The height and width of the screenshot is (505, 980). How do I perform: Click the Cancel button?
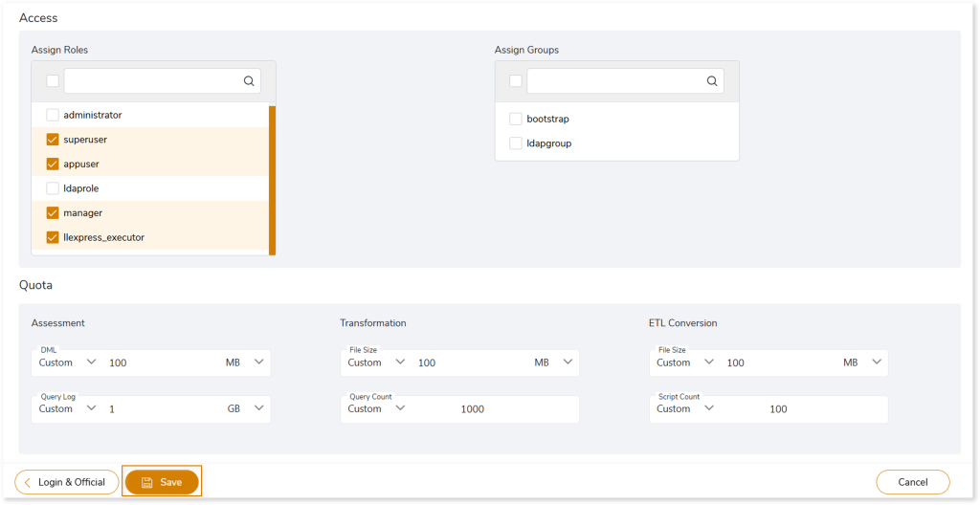click(x=912, y=482)
